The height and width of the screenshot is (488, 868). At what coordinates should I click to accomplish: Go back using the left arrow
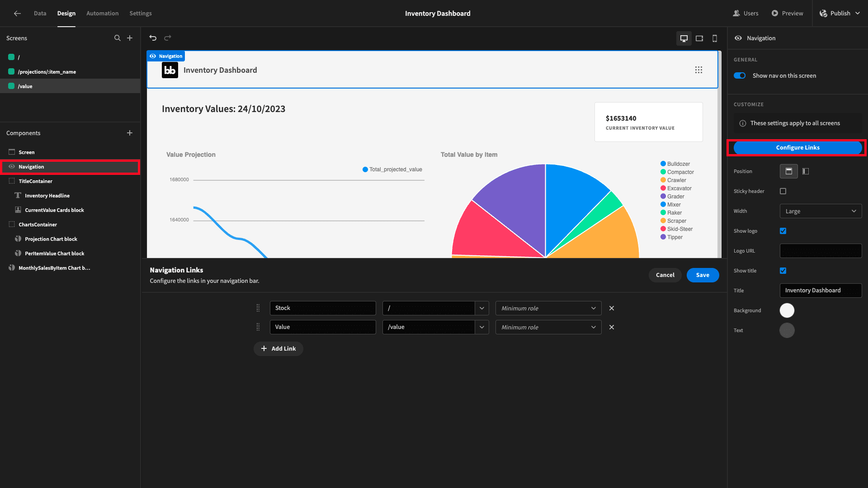coord(17,14)
